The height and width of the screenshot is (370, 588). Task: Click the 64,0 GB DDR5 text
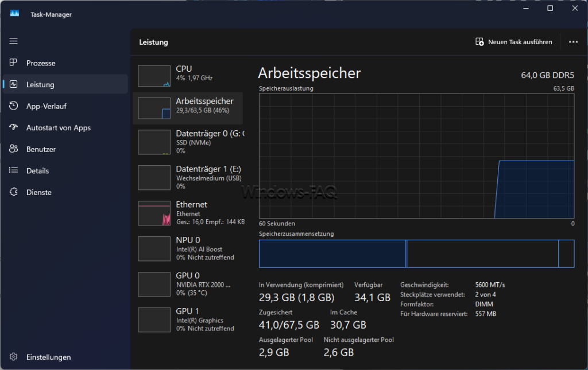(547, 75)
